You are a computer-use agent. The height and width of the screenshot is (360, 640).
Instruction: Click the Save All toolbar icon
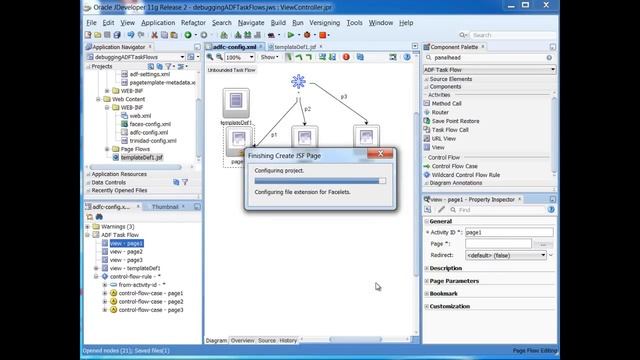pyautogui.click(x=117, y=35)
